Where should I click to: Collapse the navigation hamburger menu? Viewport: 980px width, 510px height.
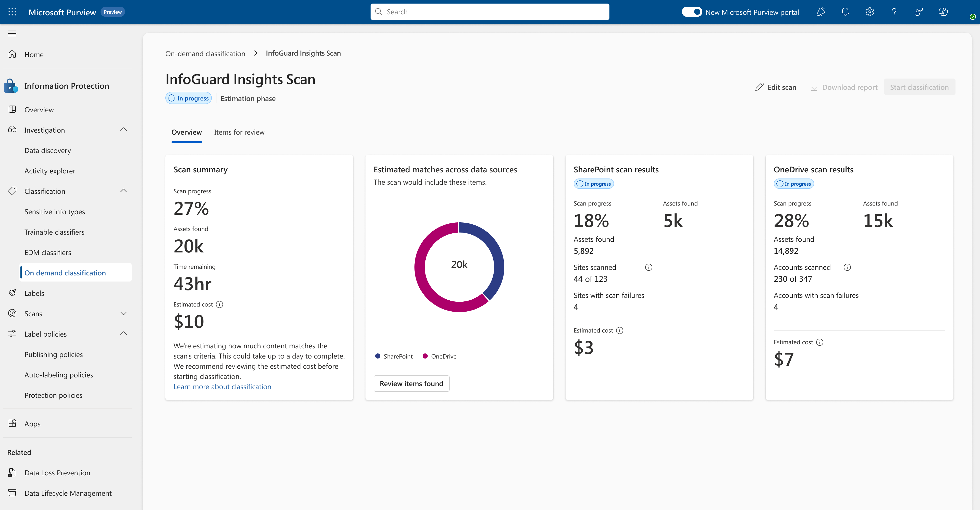tap(12, 33)
